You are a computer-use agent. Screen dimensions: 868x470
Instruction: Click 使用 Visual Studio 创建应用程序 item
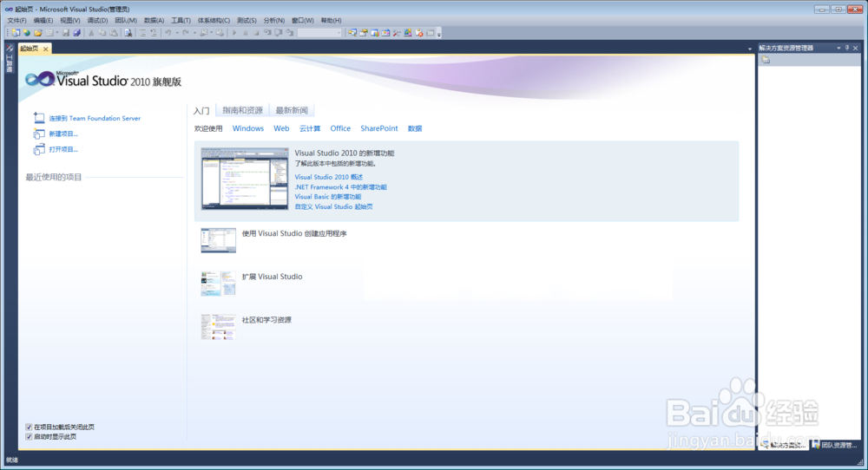click(294, 233)
